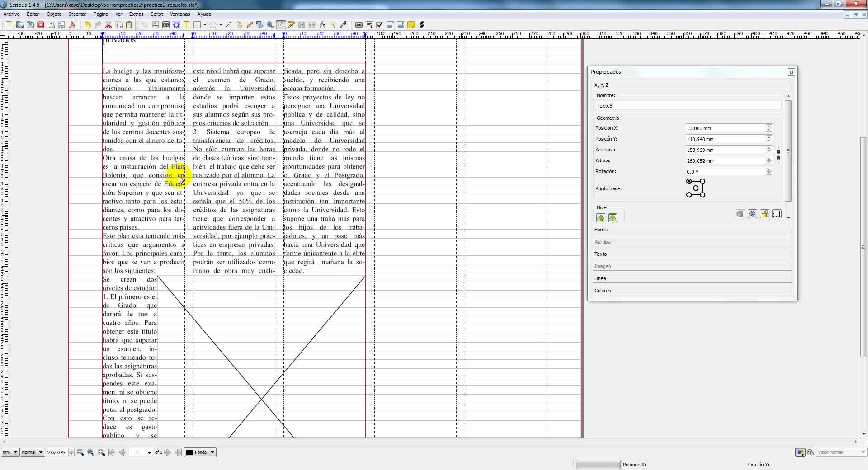
Task: Select the Insert Text Frame tool
Action: pyautogui.click(x=155, y=25)
